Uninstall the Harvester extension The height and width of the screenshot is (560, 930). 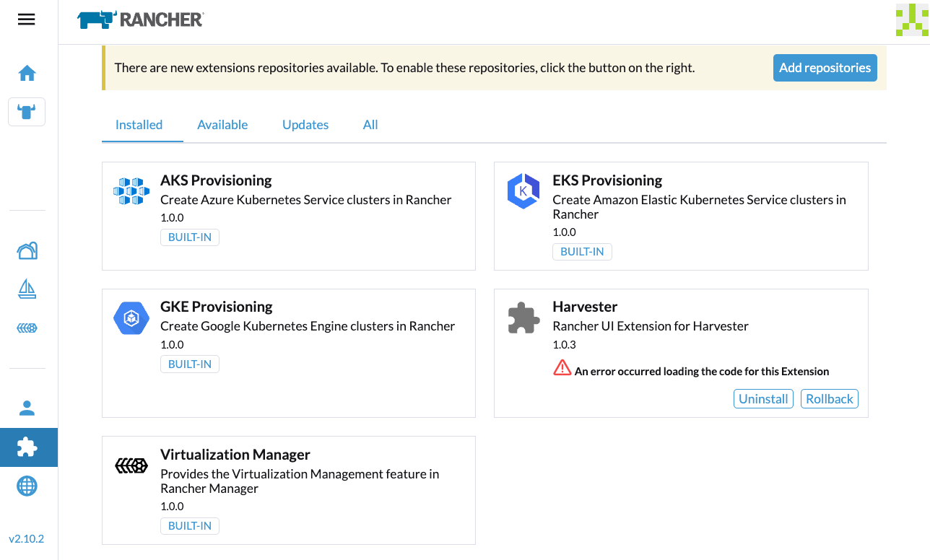point(763,399)
